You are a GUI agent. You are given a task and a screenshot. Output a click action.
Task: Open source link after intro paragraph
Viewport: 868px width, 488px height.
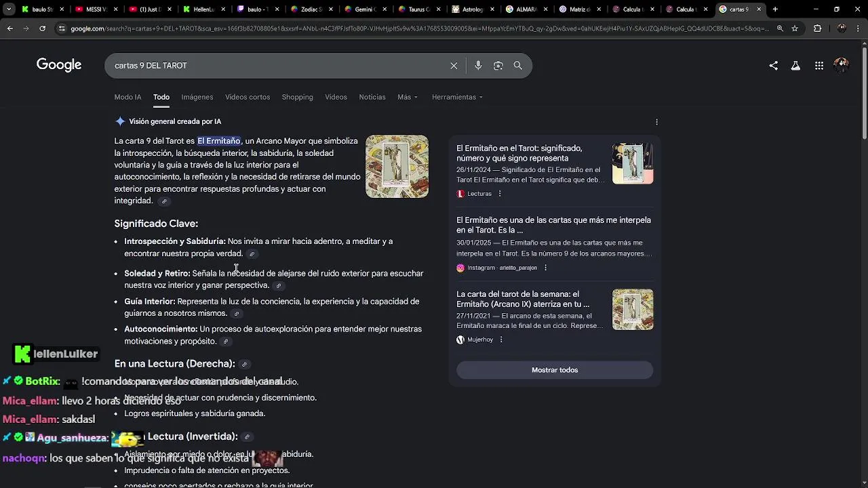click(164, 201)
